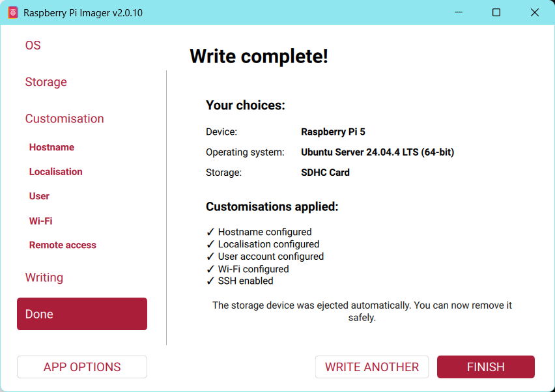Click the 'Hostname configured' line
Viewport: 555px width, 392px height.
(x=259, y=232)
